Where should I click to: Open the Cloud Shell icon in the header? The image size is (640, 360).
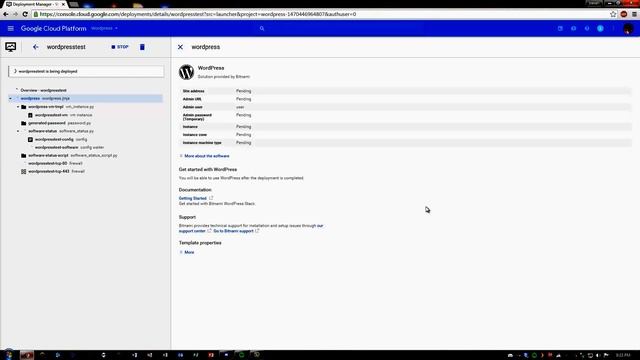coord(560,29)
